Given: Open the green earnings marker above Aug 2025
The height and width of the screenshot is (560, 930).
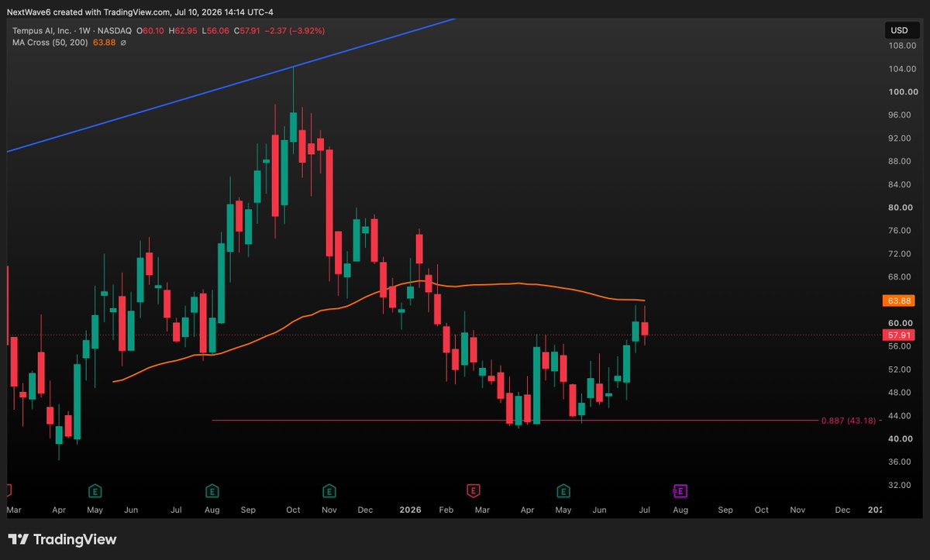Looking at the screenshot, I should [x=211, y=490].
